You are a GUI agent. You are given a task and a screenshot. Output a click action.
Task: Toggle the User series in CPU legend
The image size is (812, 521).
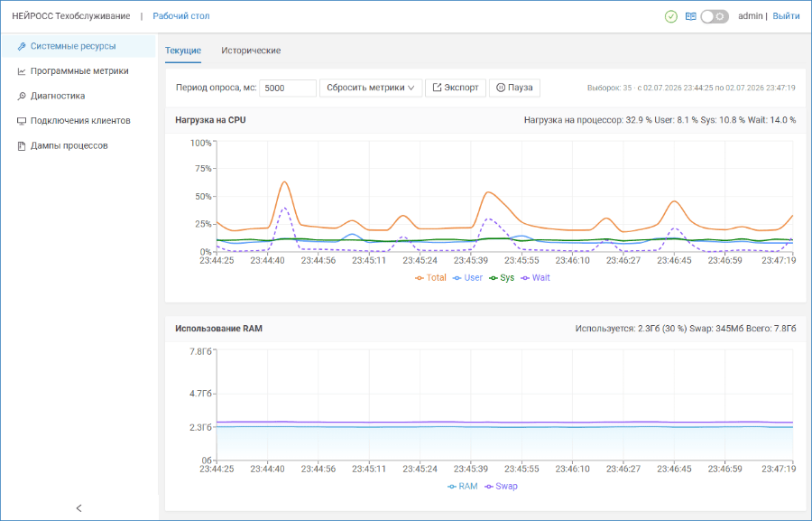pos(467,278)
